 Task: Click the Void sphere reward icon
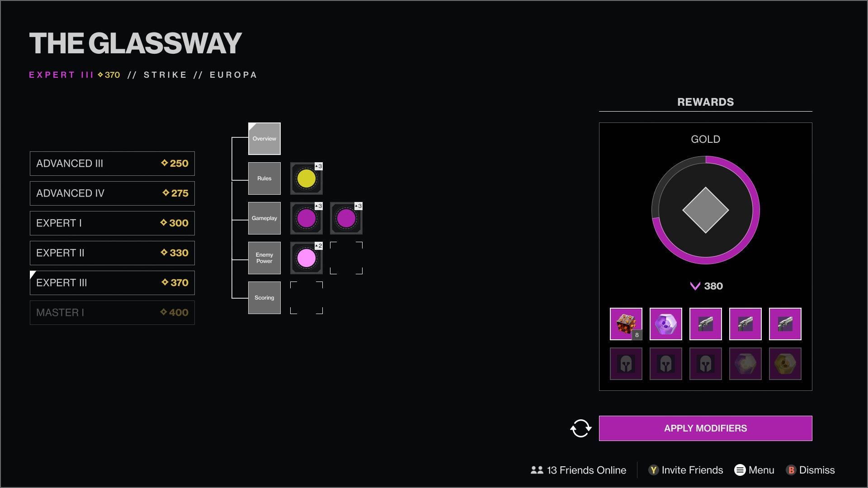point(666,324)
